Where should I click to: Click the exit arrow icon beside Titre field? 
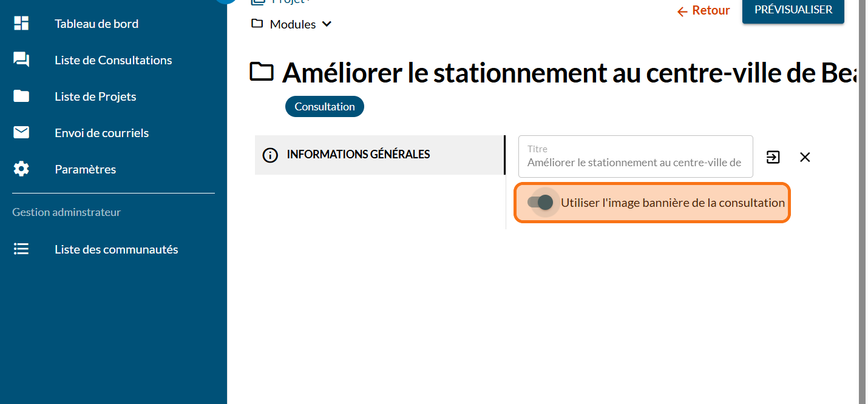(773, 157)
